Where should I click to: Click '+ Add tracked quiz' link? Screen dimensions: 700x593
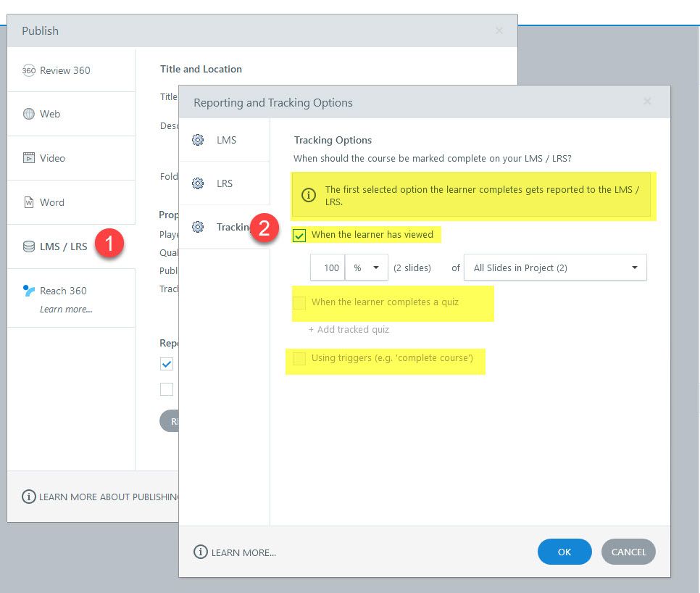[349, 330]
